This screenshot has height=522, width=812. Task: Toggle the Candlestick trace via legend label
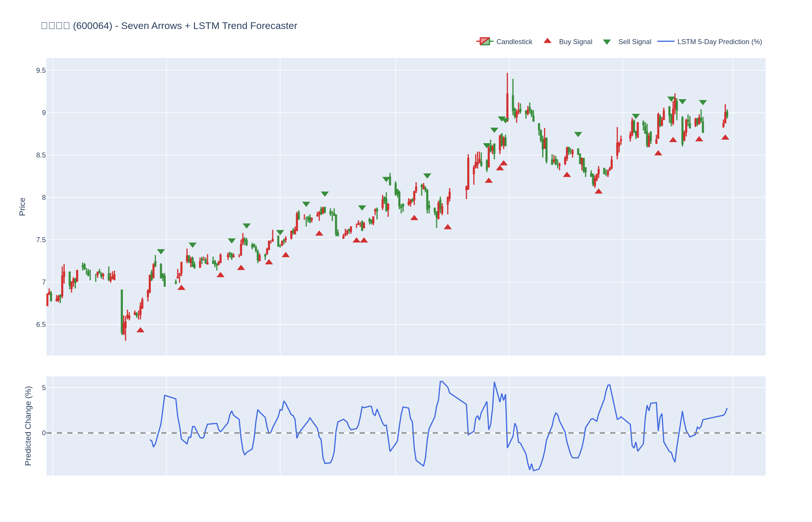pos(514,42)
